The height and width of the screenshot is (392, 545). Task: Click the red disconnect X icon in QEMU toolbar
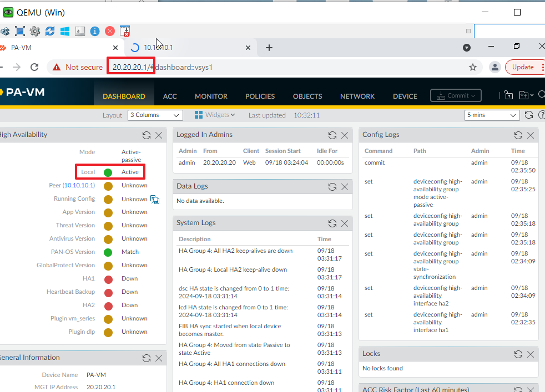pyautogui.click(x=110, y=31)
